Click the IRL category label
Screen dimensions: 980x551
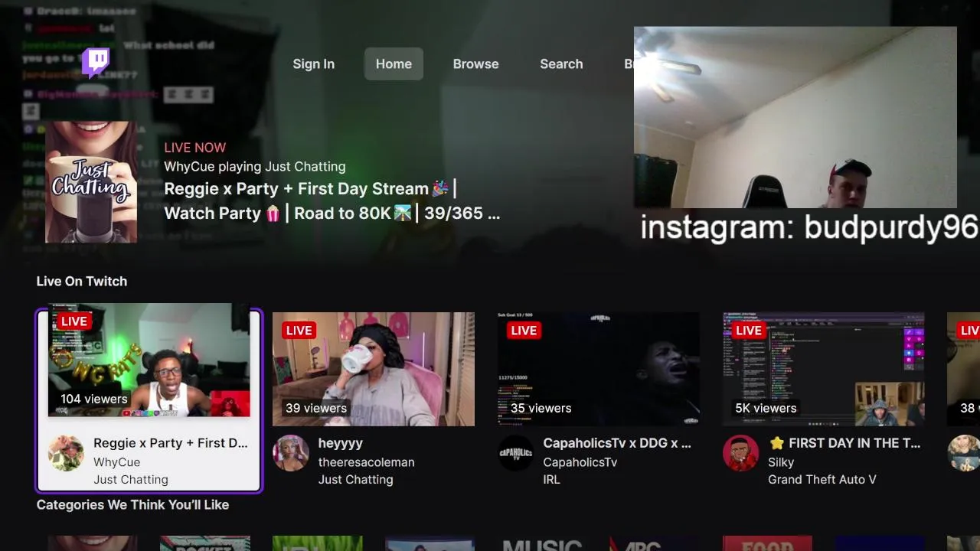551,480
